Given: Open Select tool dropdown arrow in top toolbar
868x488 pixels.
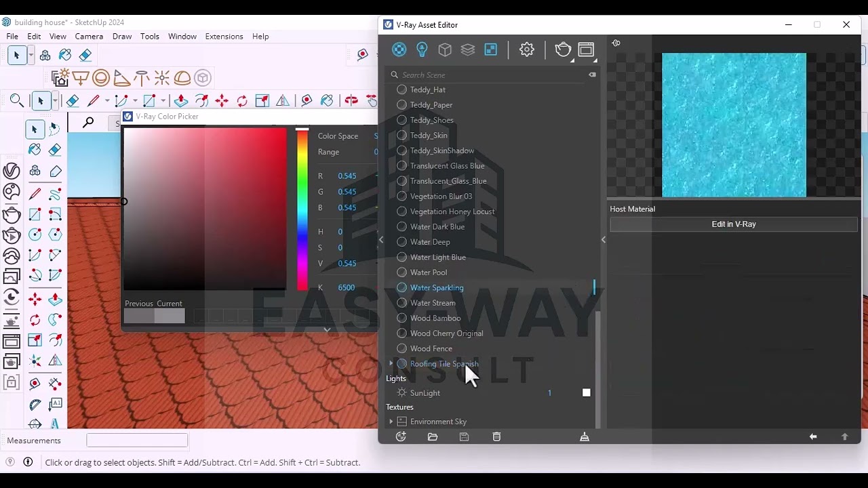Looking at the screenshot, I should (x=31, y=56).
